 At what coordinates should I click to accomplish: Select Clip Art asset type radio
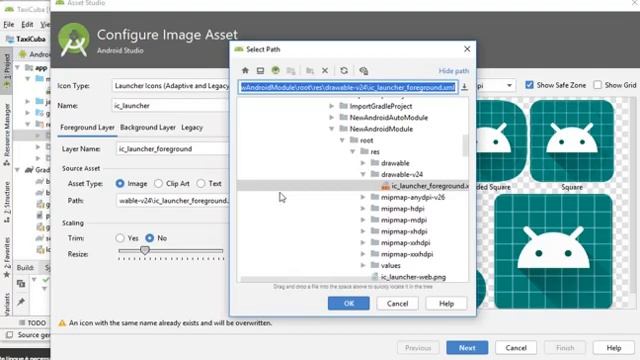(158, 184)
